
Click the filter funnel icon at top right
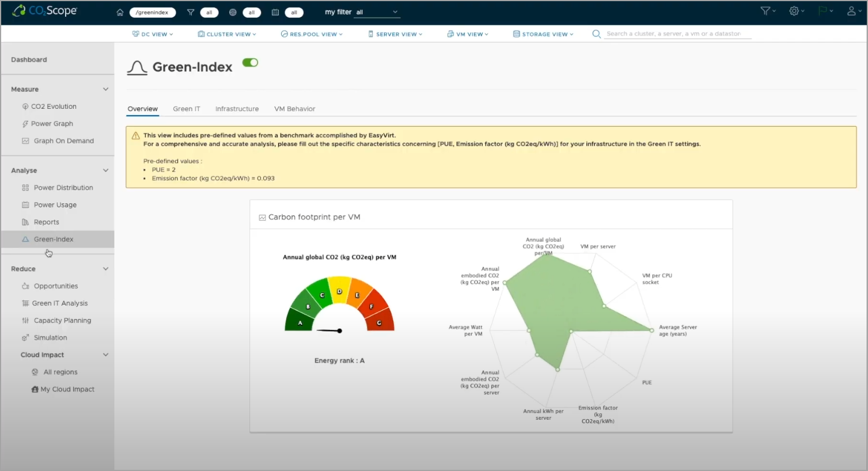pos(765,11)
